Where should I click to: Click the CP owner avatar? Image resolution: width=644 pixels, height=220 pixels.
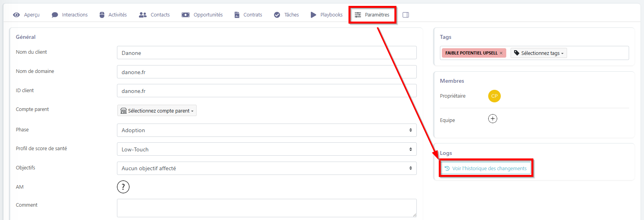[x=494, y=96]
